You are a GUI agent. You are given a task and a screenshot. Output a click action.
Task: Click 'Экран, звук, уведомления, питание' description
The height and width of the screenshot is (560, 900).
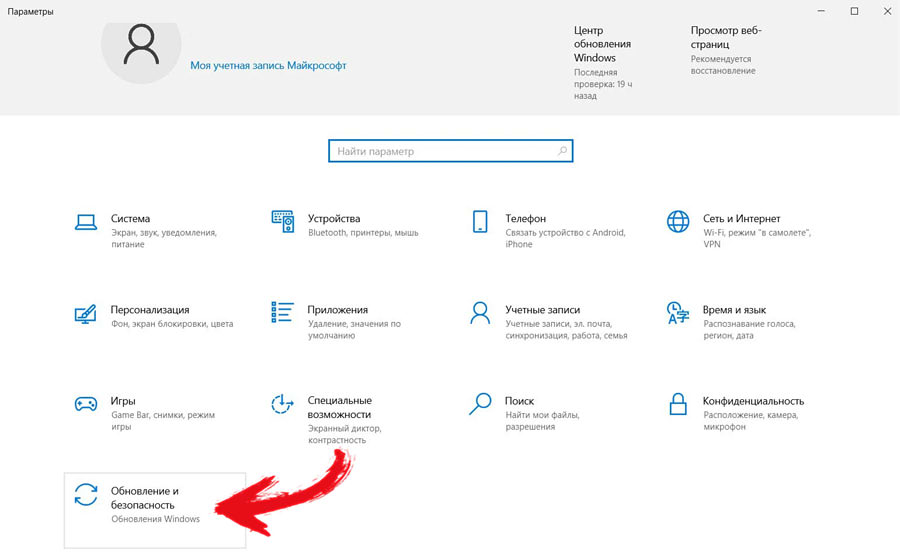pos(164,239)
